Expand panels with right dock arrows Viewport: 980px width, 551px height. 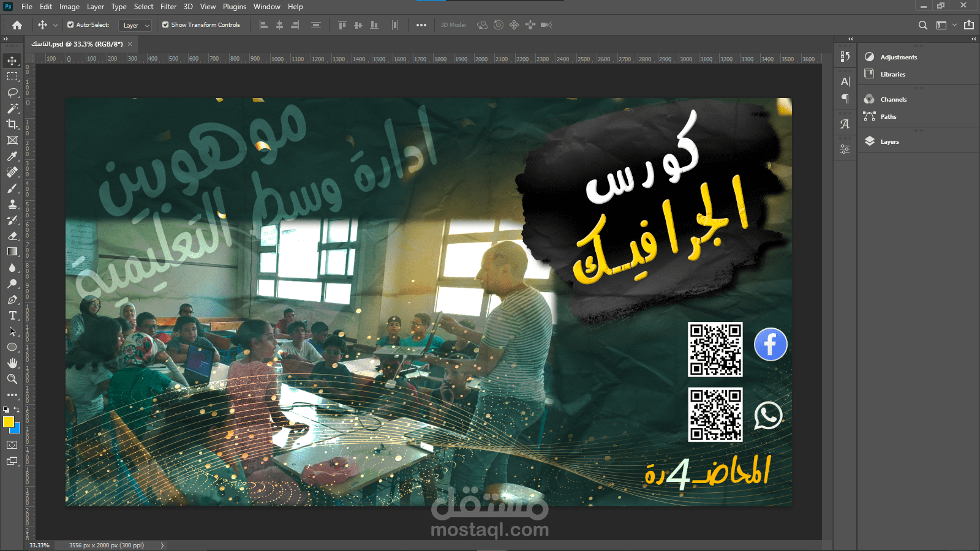974,39
